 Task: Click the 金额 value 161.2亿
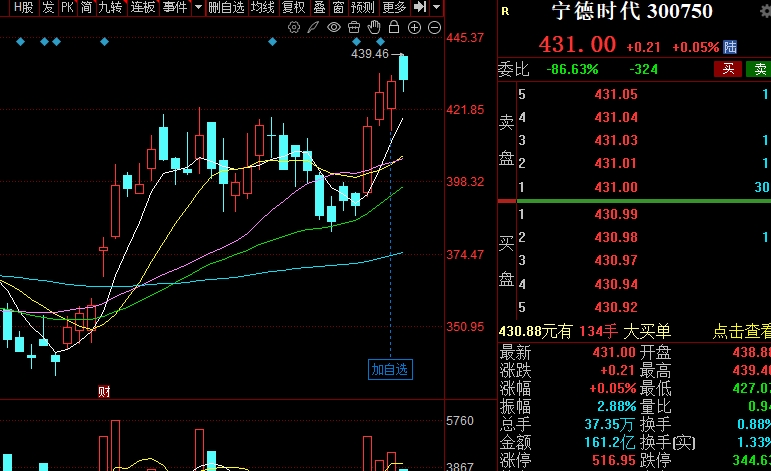click(x=610, y=442)
